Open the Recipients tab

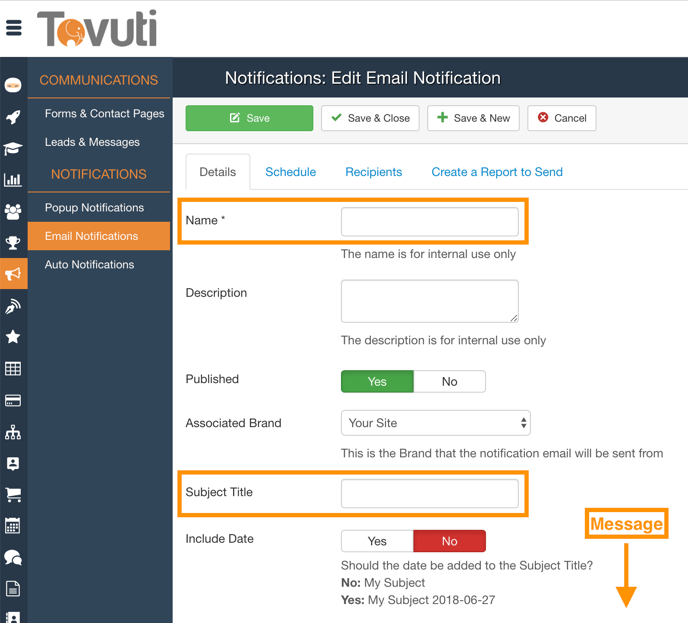[373, 172]
